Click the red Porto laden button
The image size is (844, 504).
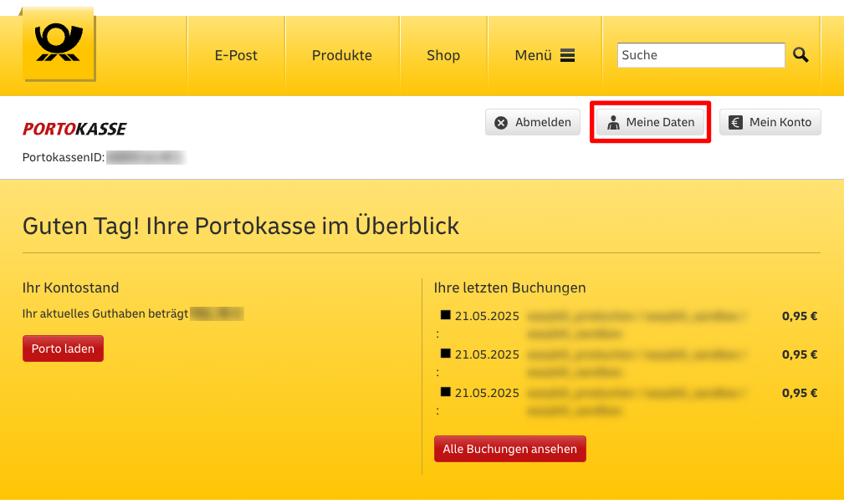63,349
